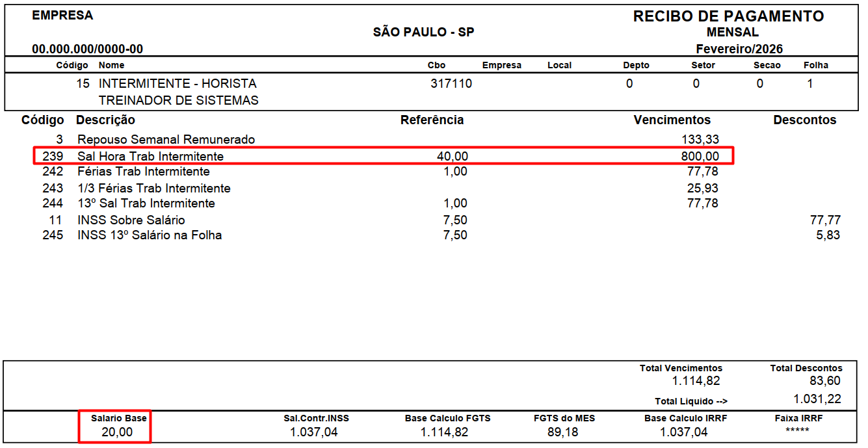Click the Total Descontos label
The image size is (868, 448).
tap(806, 368)
